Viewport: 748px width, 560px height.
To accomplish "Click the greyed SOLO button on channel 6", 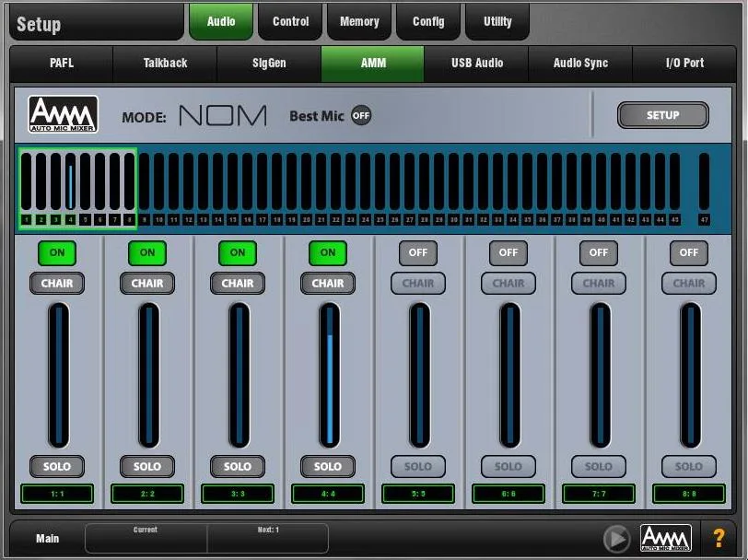I will click(x=508, y=466).
